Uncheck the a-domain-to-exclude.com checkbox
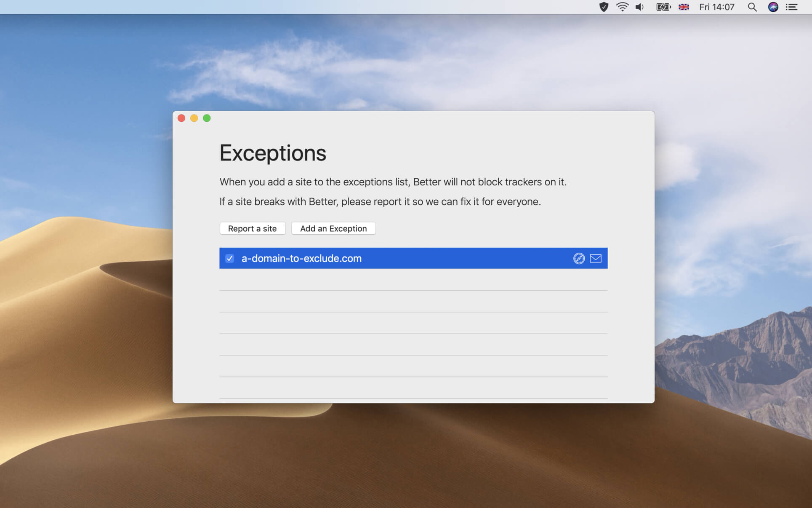The image size is (812, 508). 229,258
